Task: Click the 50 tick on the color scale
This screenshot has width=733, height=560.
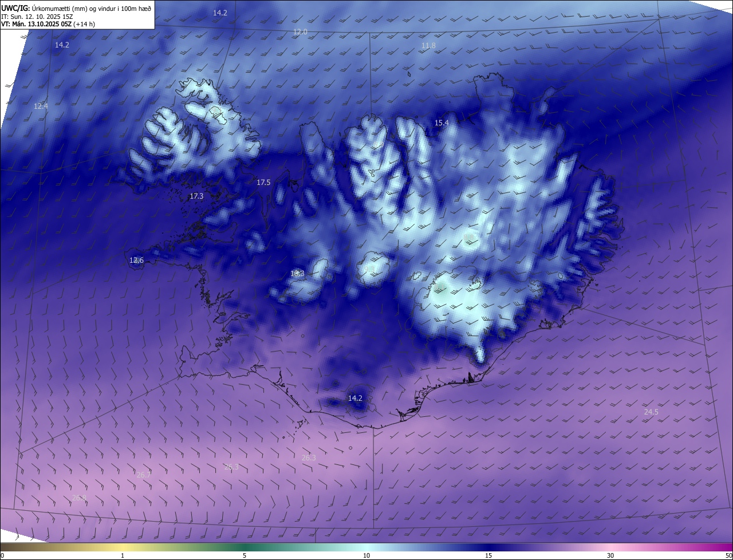Action: [x=728, y=555]
